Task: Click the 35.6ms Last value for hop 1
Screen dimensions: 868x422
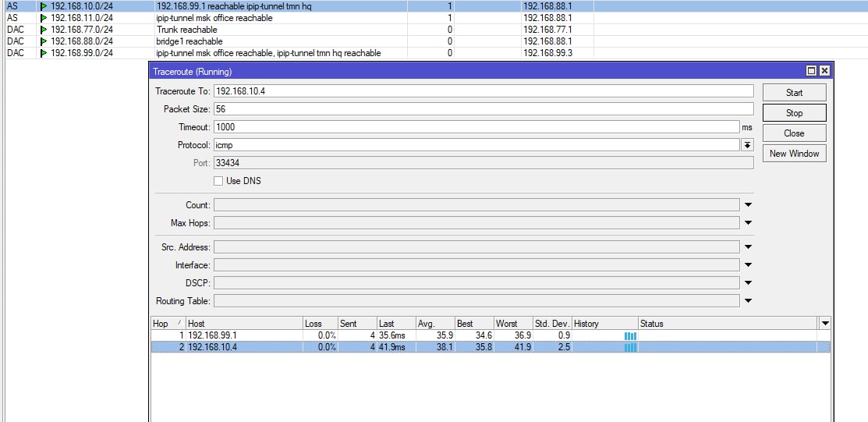Action: click(392, 335)
